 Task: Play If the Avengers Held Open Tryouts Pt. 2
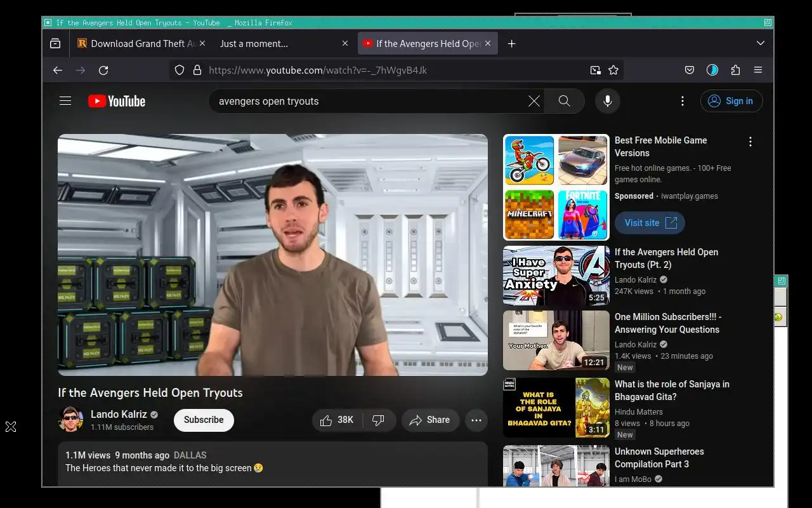point(556,276)
